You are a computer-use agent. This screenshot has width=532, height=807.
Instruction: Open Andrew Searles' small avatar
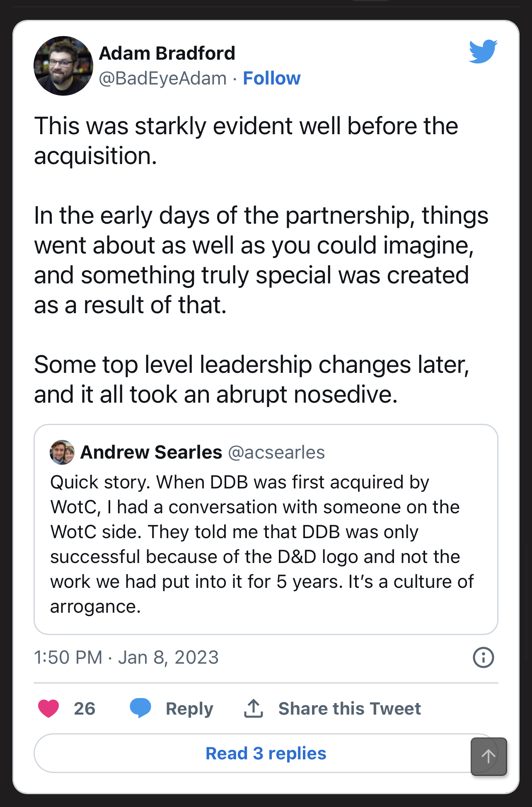point(62,452)
